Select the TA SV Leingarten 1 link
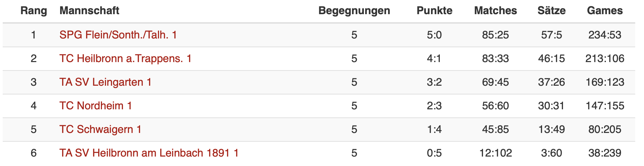This screenshot has height=166, width=644. 105,82
